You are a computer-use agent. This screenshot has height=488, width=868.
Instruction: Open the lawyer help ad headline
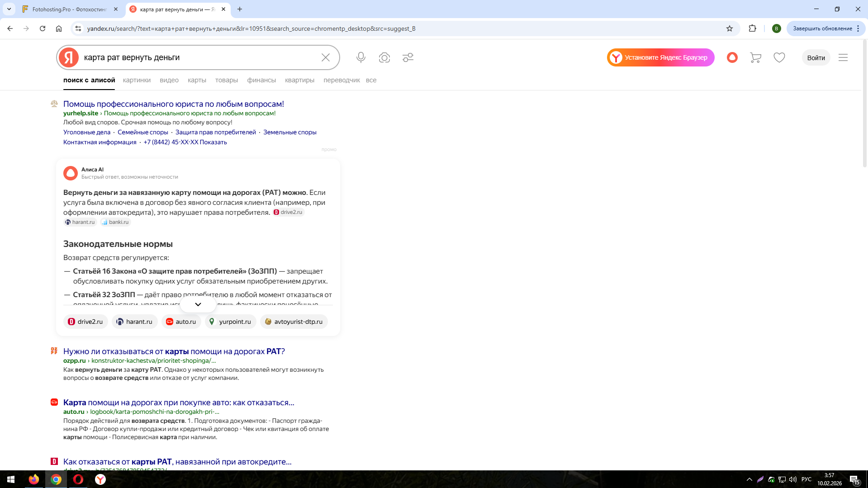point(174,104)
